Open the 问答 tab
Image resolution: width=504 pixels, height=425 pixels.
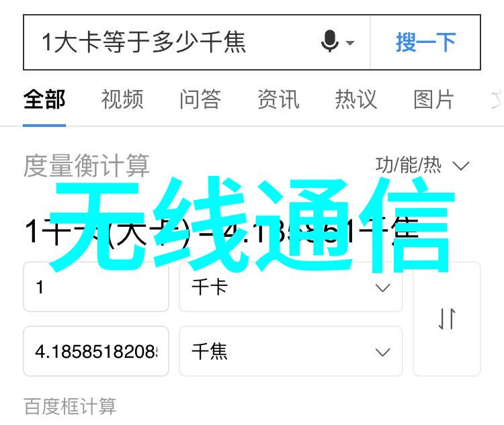tap(200, 99)
